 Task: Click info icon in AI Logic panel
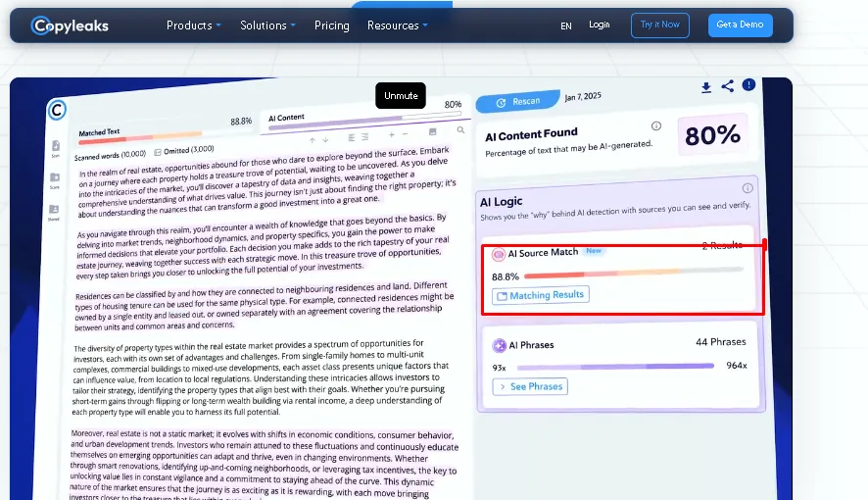tap(747, 188)
